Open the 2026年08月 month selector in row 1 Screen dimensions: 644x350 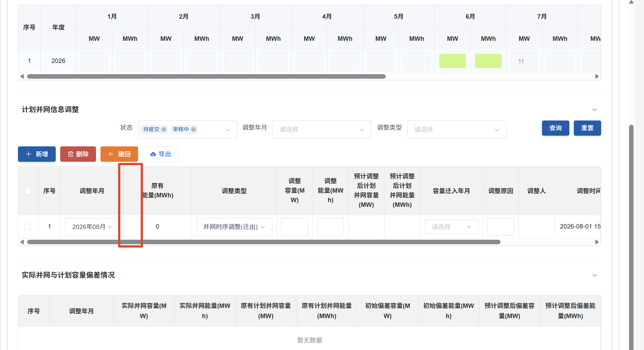pos(92,227)
